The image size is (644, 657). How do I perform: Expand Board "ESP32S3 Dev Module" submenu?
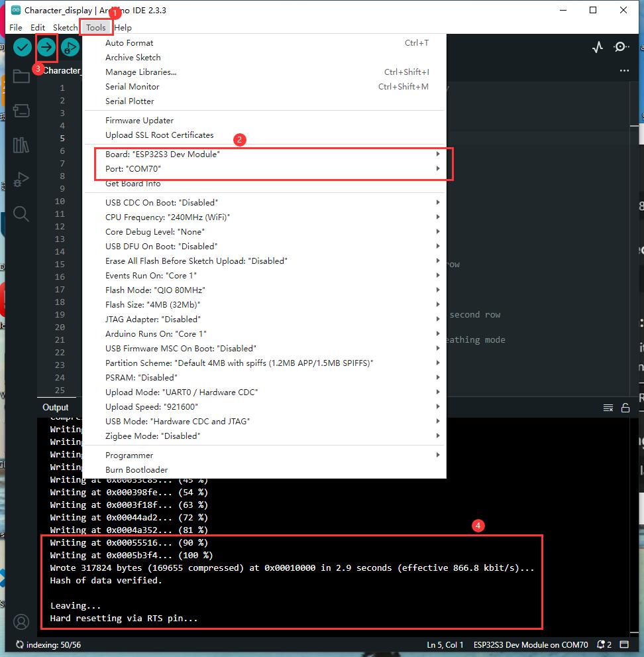(264, 154)
